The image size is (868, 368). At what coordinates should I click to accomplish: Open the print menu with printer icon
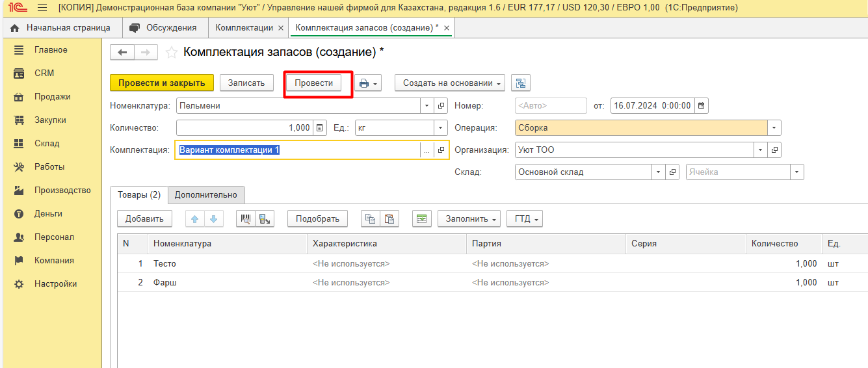367,83
